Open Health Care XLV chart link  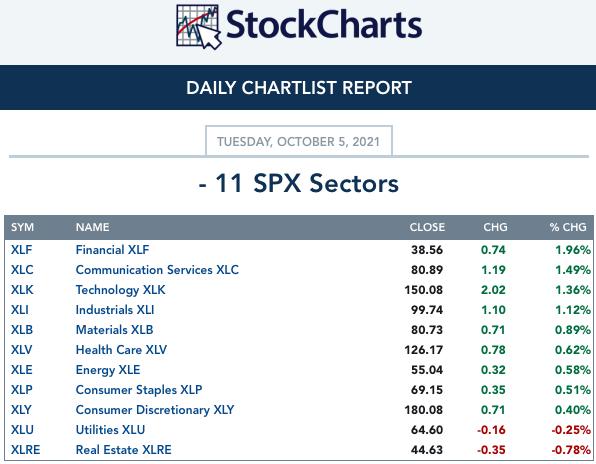click(x=121, y=350)
